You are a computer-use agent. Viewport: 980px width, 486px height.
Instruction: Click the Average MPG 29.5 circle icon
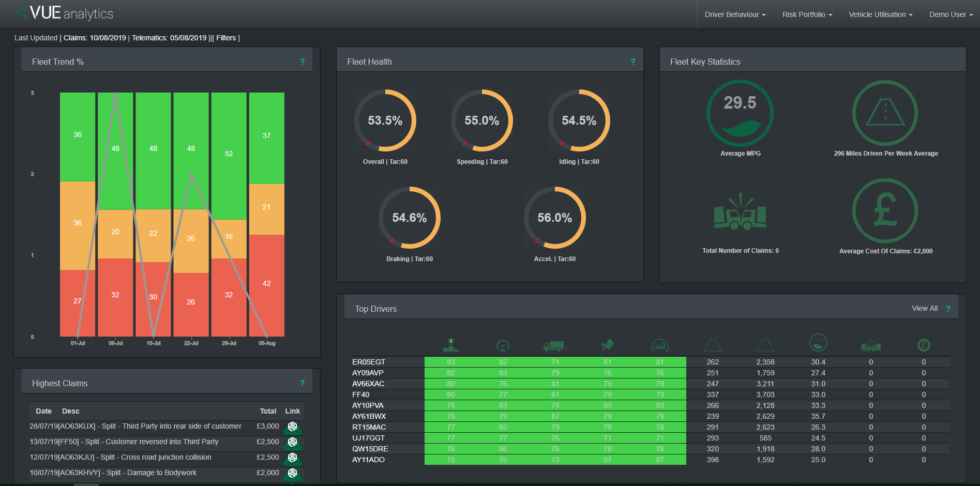[x=740, y=113]
